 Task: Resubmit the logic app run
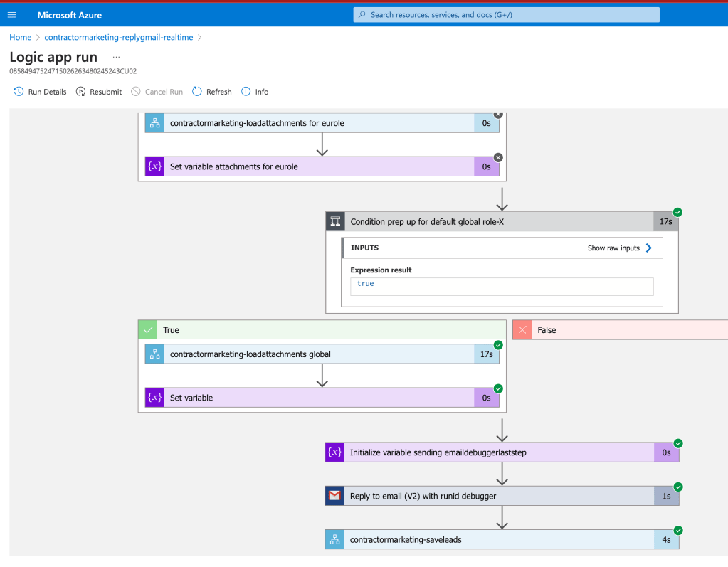click(x=99, y=91)
